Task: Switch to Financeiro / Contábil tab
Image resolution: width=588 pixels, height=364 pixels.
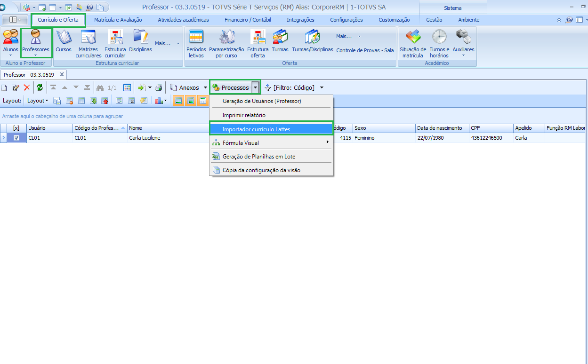Action: (x=248, y=20)
